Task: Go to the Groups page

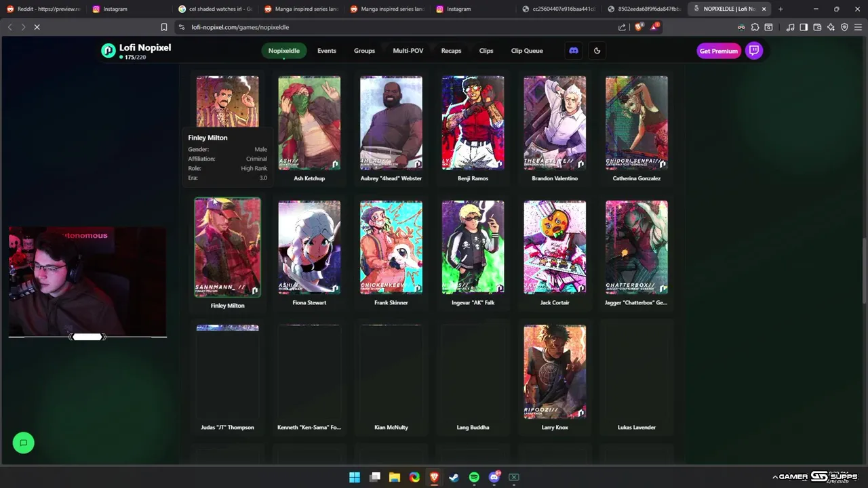Action: (x=364, y=51)
